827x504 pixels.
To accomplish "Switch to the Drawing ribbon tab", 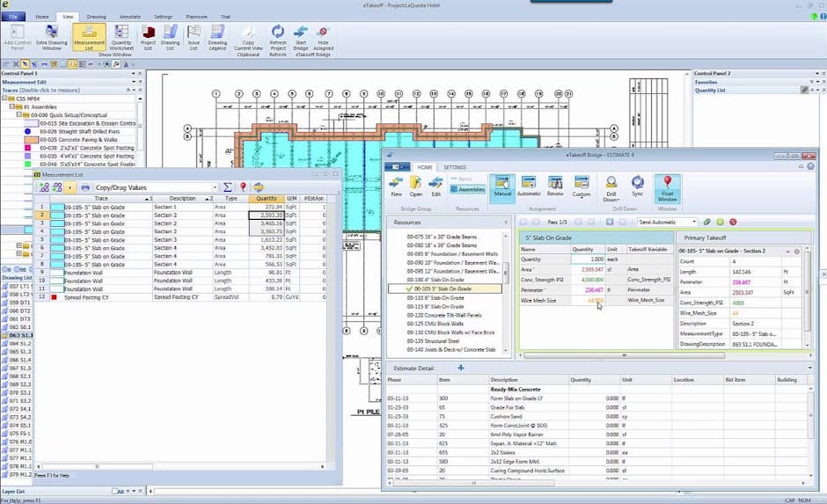I will point(96,17).
